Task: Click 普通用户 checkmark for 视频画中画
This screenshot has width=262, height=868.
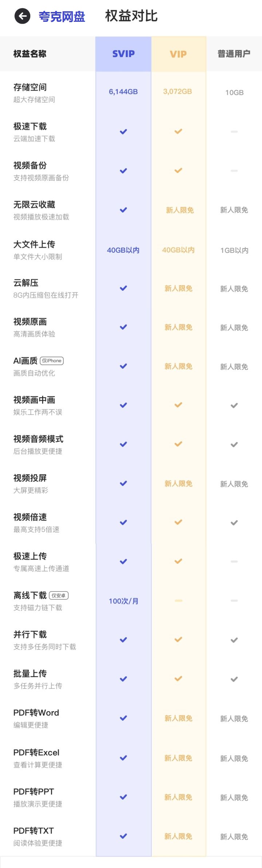Action: [x=234, y=405]
